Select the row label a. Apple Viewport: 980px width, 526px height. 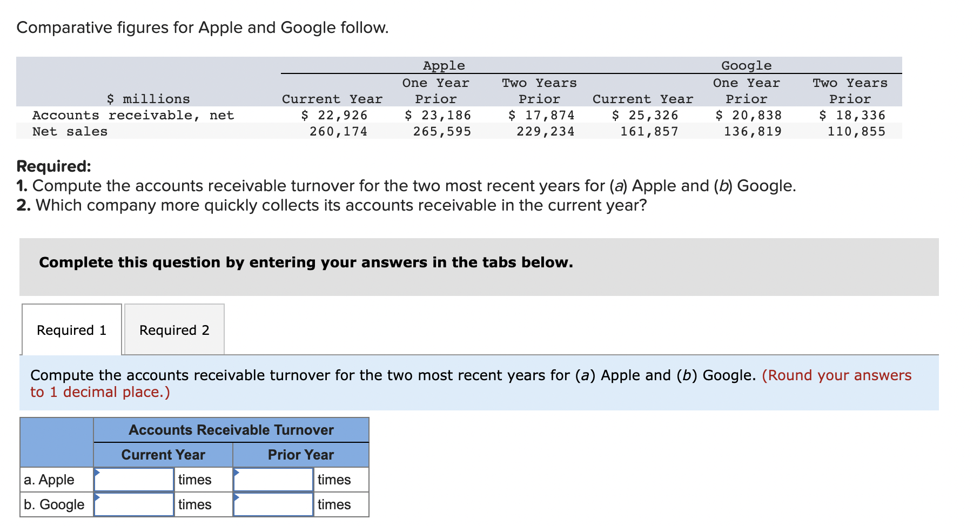49,480
